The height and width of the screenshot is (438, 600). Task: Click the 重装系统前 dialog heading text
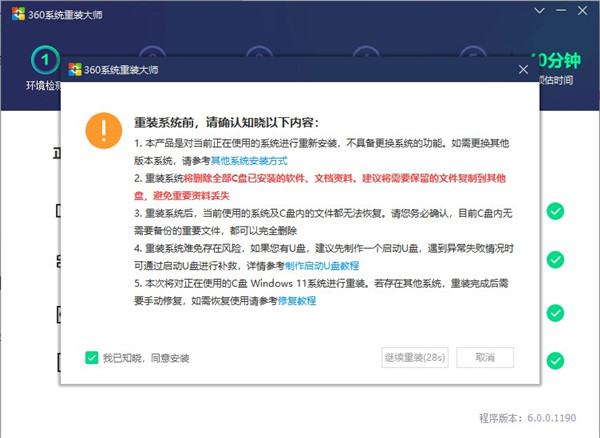226,123
